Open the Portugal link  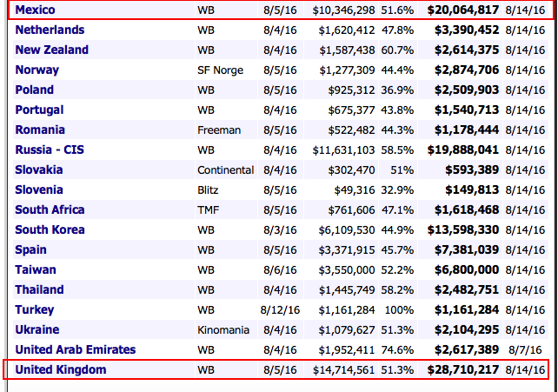tap(39, 110)
